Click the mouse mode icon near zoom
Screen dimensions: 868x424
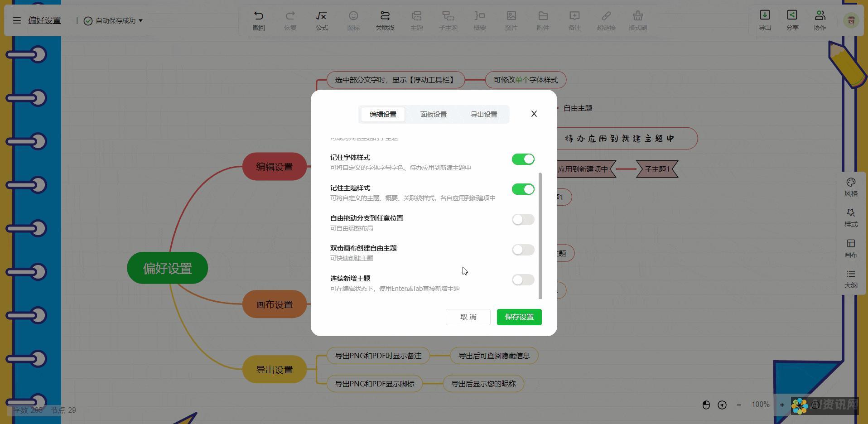[x=706, y=405]
